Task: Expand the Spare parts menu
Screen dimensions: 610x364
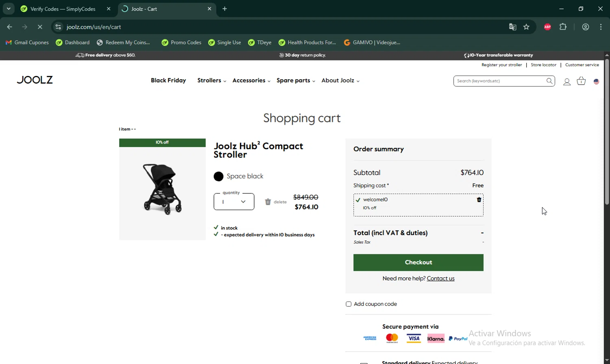Action: (296, 81)
